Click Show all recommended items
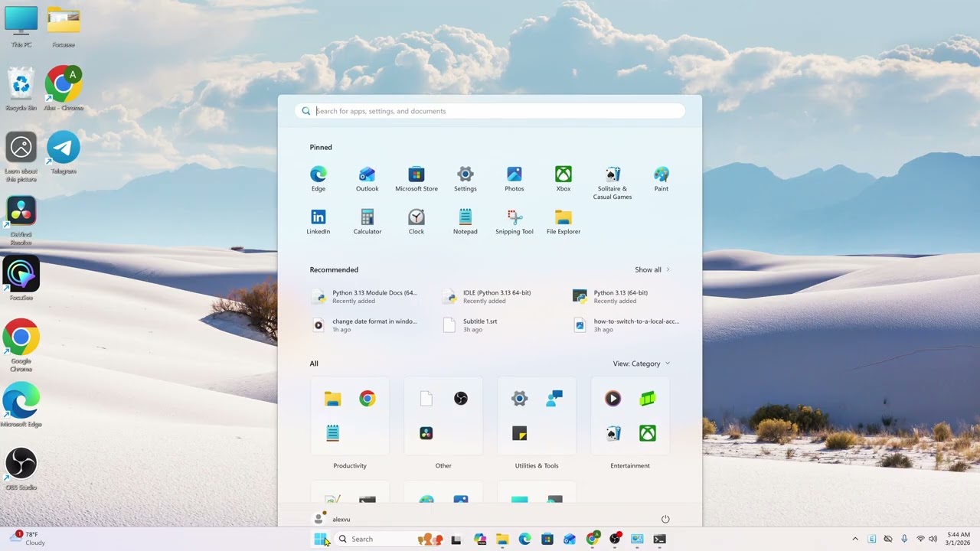Image resolution: width=980 pixels, height=551 pixels. (x=652, y=269)
